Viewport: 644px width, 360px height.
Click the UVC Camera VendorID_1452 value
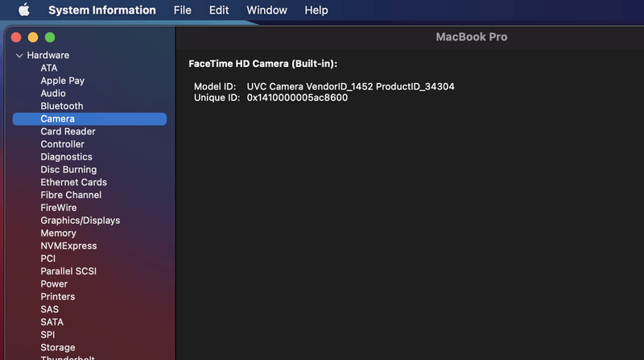coord(350,87)
